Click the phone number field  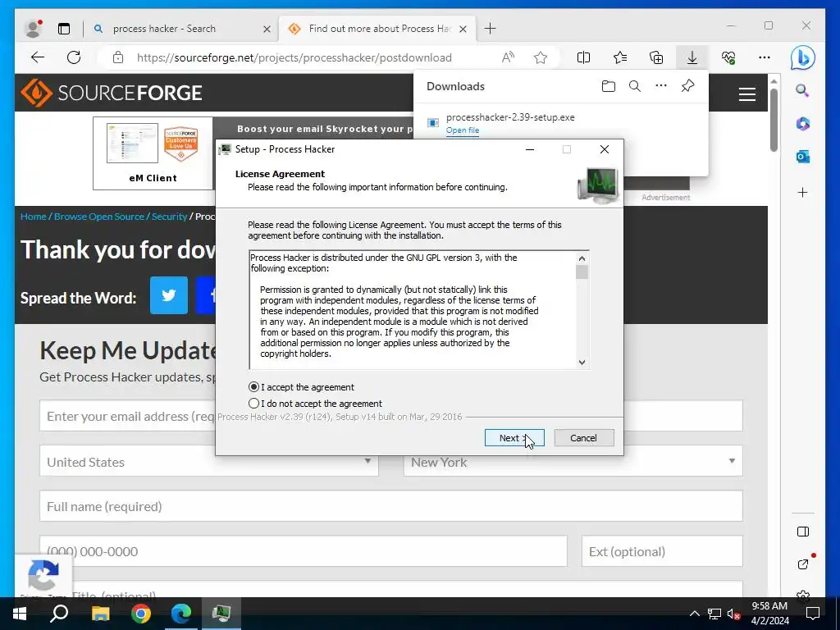coord(304,551)
